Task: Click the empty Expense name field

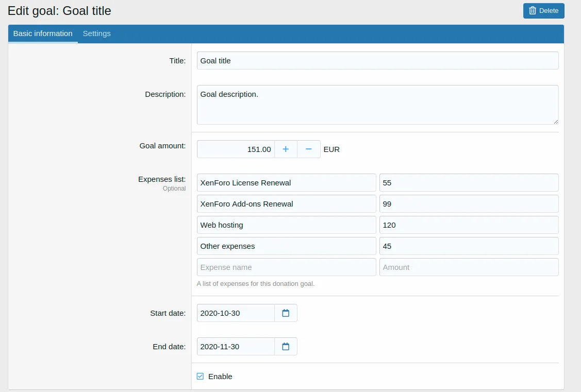Action: point(286,267)
